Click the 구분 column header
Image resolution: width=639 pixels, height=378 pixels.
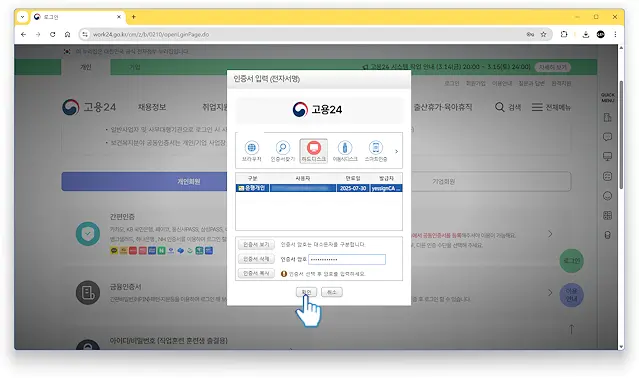point(252,178)
